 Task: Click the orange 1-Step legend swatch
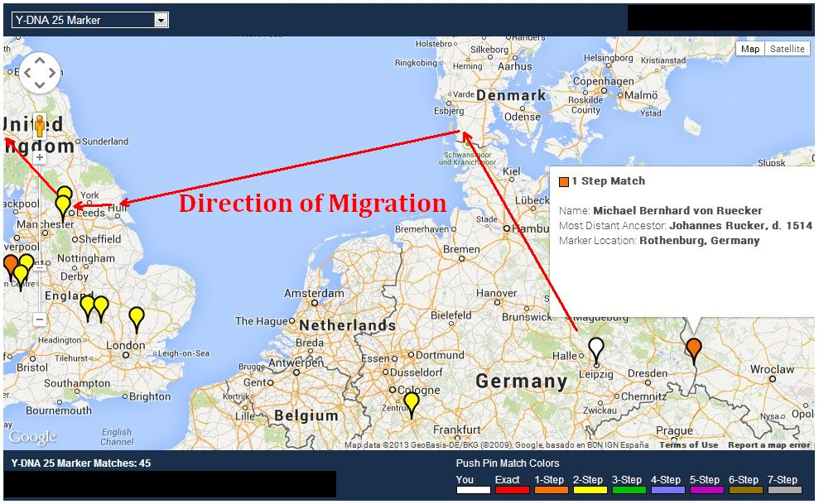[x=551, y=490]
